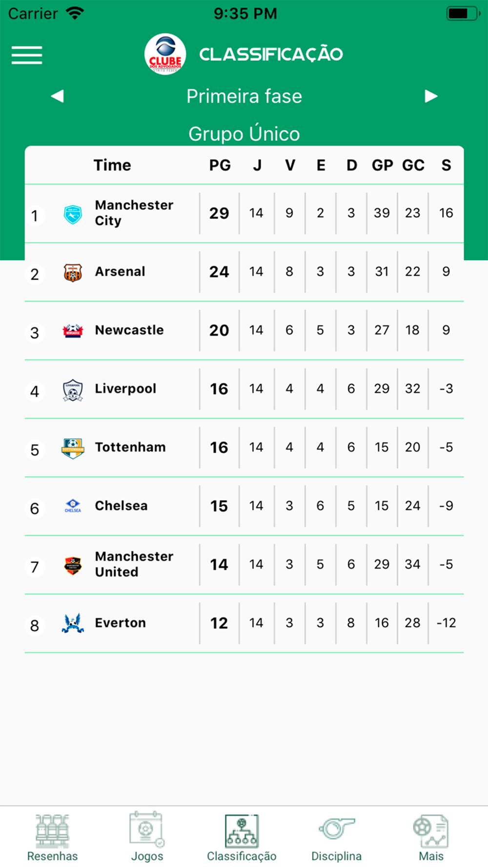Tap the PG column header
Viewport: 488px width, 868px height.
(220, 165)
